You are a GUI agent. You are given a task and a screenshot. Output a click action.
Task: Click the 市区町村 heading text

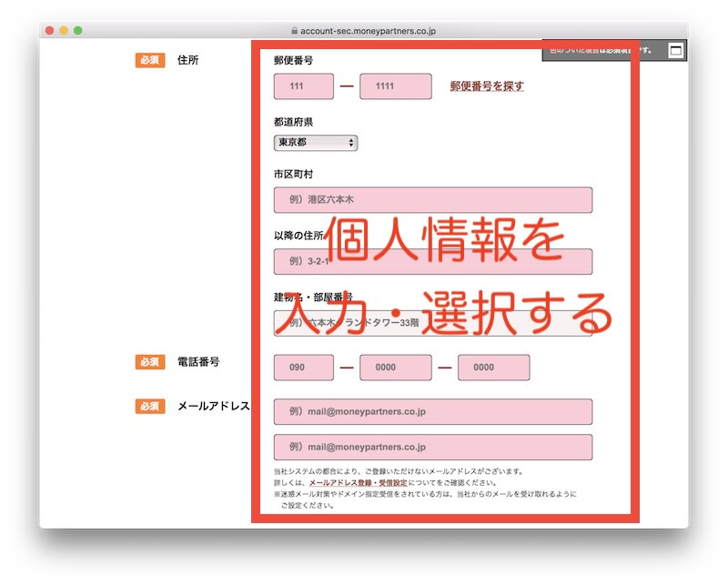(x=293, y=174)
